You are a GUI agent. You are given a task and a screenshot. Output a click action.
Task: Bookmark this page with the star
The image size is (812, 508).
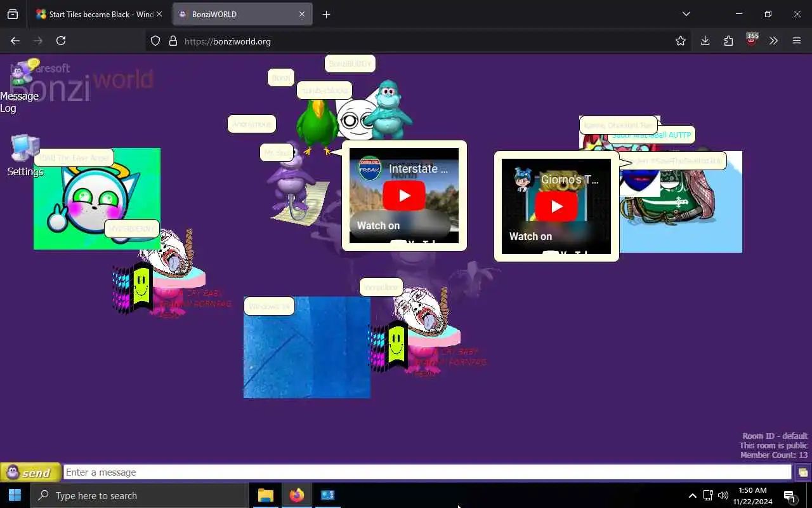(x=681, y=41)
